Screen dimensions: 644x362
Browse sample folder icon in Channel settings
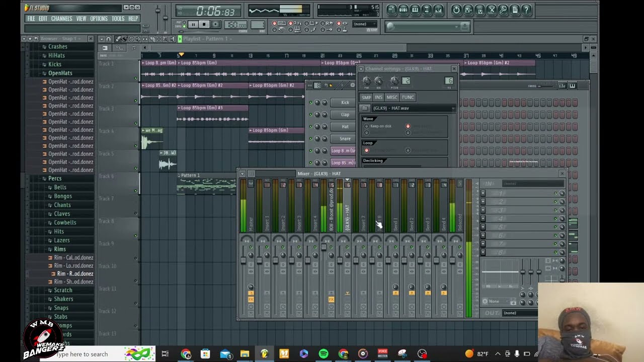coord(365,108)
